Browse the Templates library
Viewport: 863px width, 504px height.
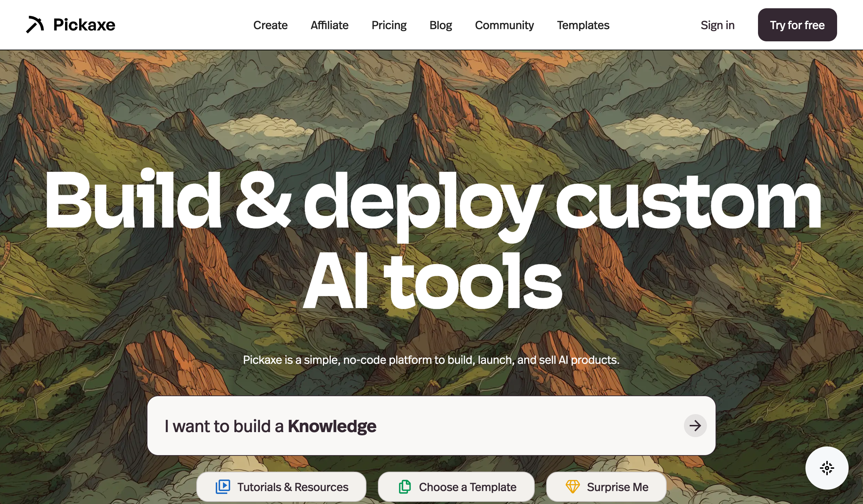coord(583,25)
